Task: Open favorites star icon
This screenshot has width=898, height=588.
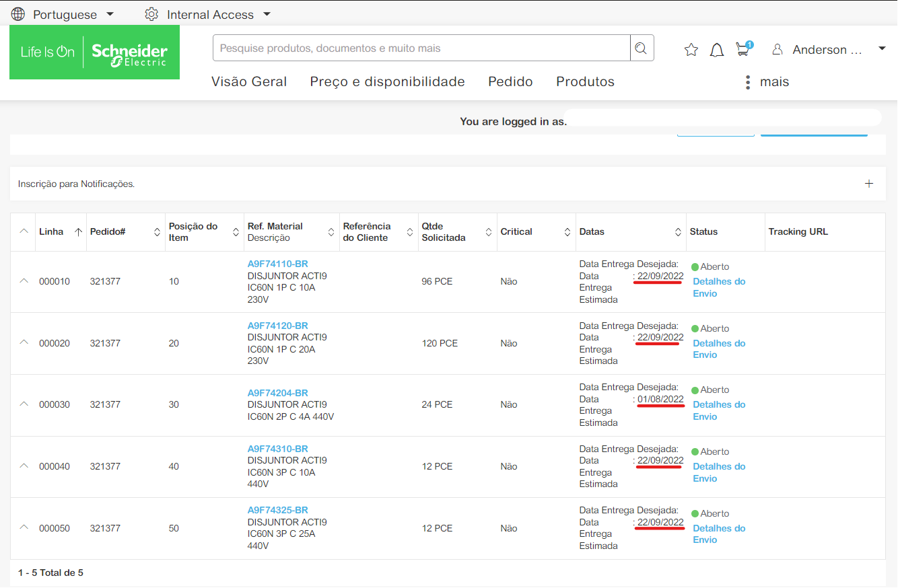Action: click(x=691, y=50)
